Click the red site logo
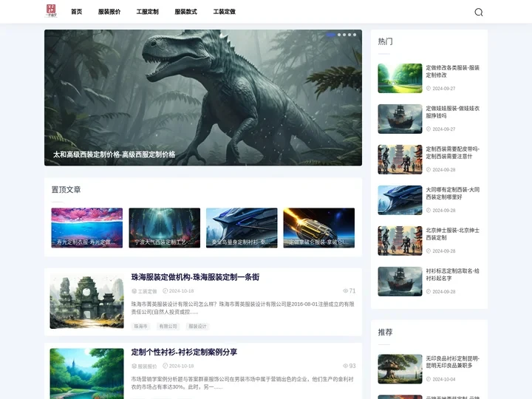Viewport: 532px width, 399px height. point(51,11)
